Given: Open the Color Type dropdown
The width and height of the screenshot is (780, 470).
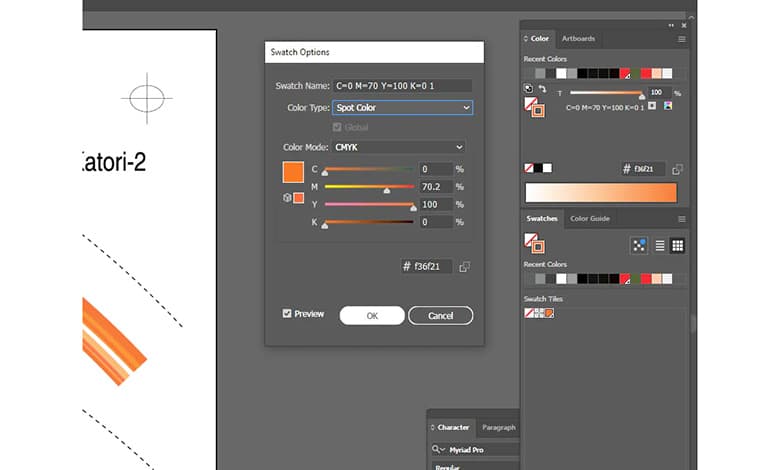Looking at the screenshot, I should [x=402, y=108].
